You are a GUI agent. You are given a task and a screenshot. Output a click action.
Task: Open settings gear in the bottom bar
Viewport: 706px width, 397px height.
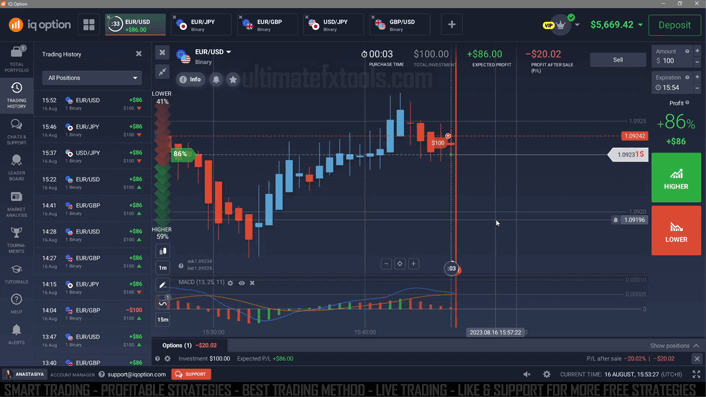tap(546, 374)
